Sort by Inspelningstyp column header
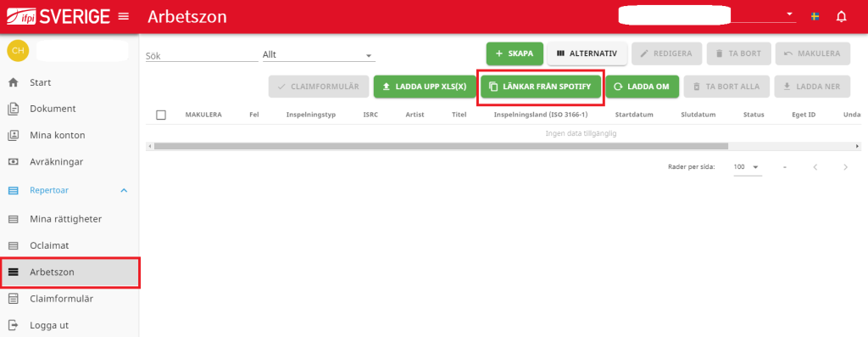Image resolution: width=868 pixels, height=337 pixels. (x=310, y=115)
